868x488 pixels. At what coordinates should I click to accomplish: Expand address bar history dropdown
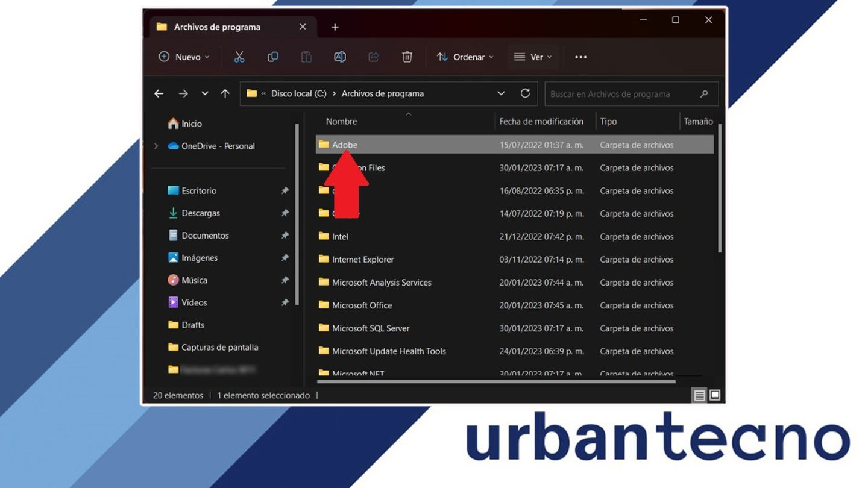coord(501,93)
